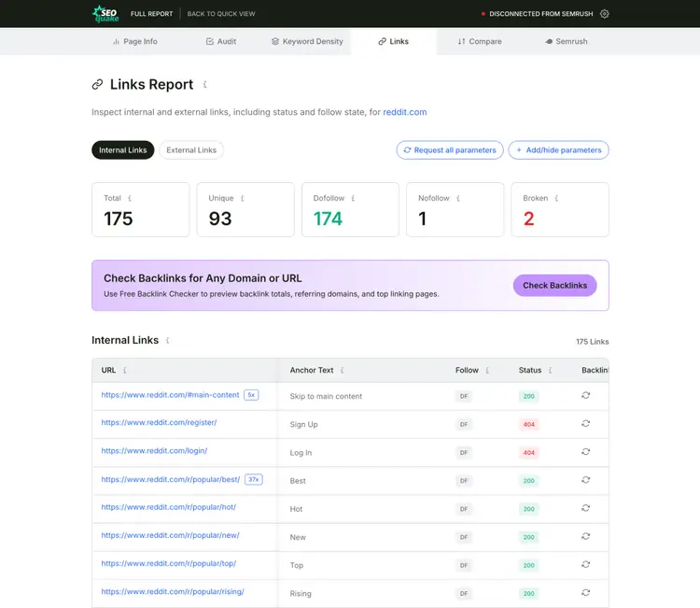Click info icon in Follow column header
The height and width of the screenshot is (608, 700).
pyautogui.click(x=487, y=371)
